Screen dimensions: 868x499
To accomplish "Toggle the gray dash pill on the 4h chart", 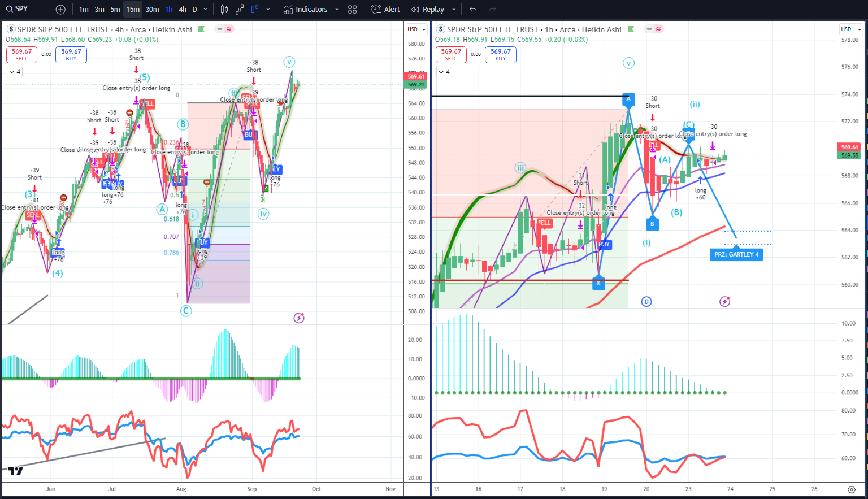I will pos(220,29).
